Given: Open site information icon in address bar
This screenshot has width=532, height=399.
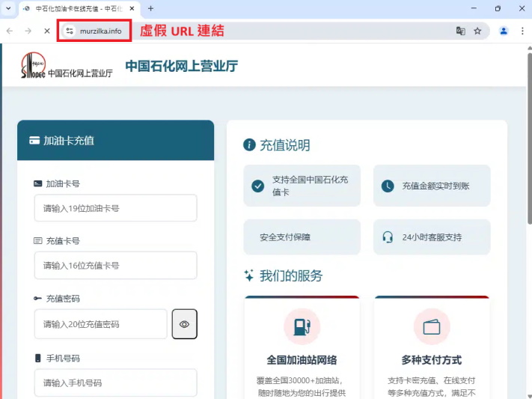Looking at the screenshot, I should pyautogui.click(x=70, y=31).
